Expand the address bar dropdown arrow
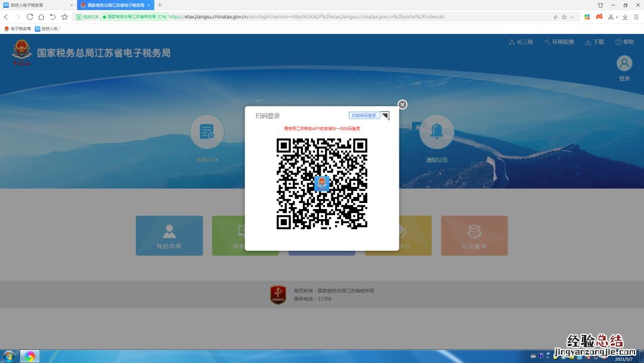644x363 pixels. pos(572,17)
